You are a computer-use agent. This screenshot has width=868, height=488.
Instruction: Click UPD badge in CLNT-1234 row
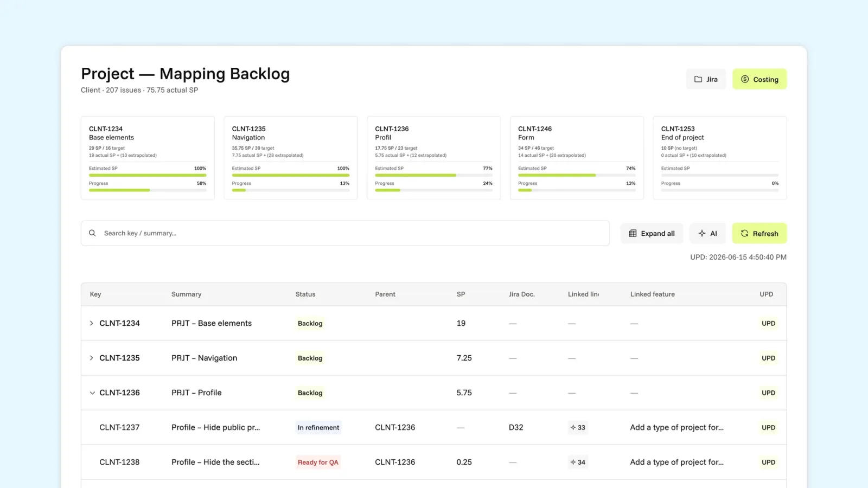click(x=768, y=323)
